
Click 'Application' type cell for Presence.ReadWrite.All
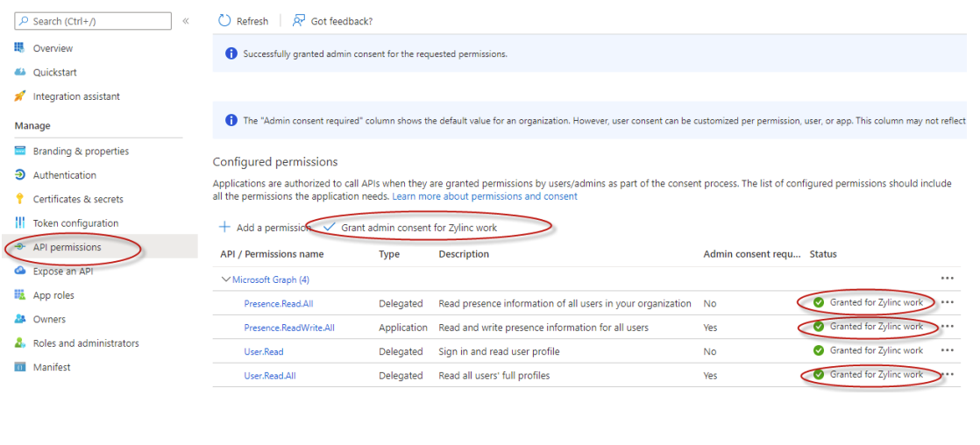coord(403,327)
